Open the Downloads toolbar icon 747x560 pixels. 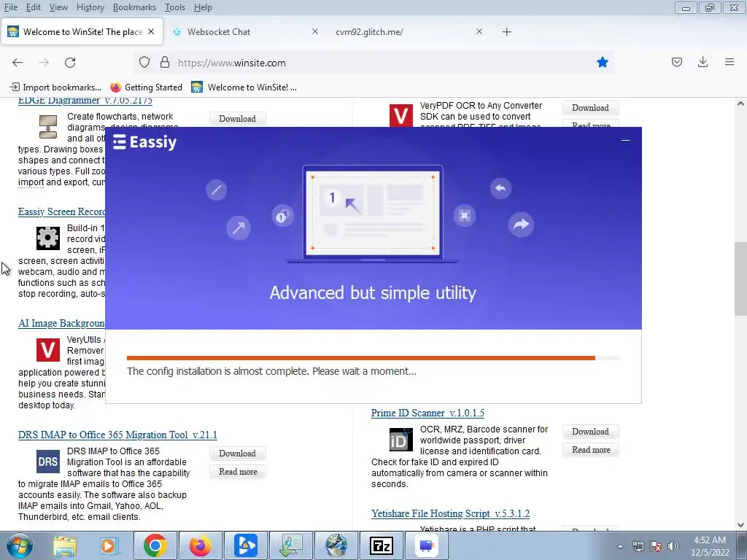703,62
